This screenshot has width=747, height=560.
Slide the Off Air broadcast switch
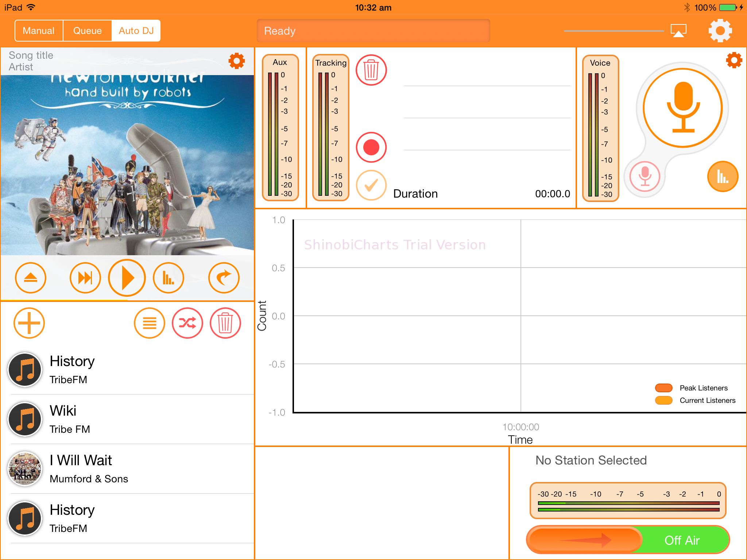585,540
